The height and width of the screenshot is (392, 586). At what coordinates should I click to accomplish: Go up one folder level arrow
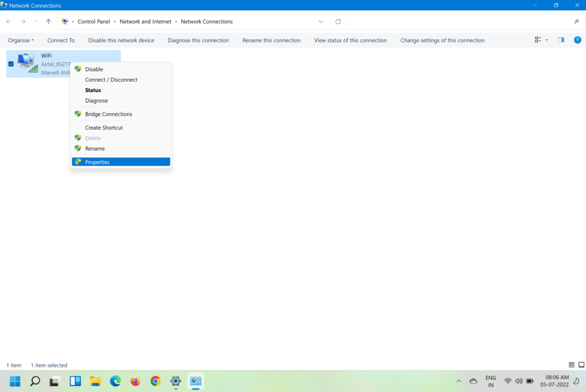click(x=48, y=22)
